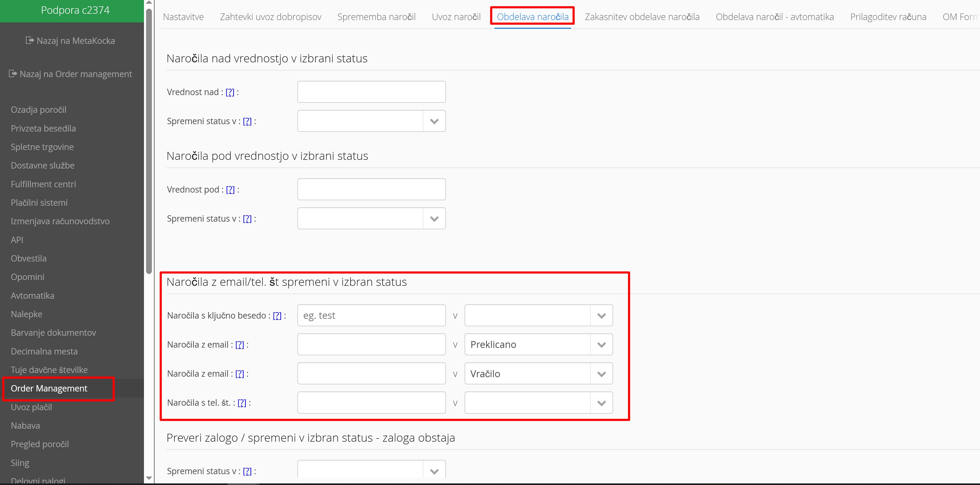Click email field next to Preklicano
This screenshot has height=485, width=980.
(371, 345)
